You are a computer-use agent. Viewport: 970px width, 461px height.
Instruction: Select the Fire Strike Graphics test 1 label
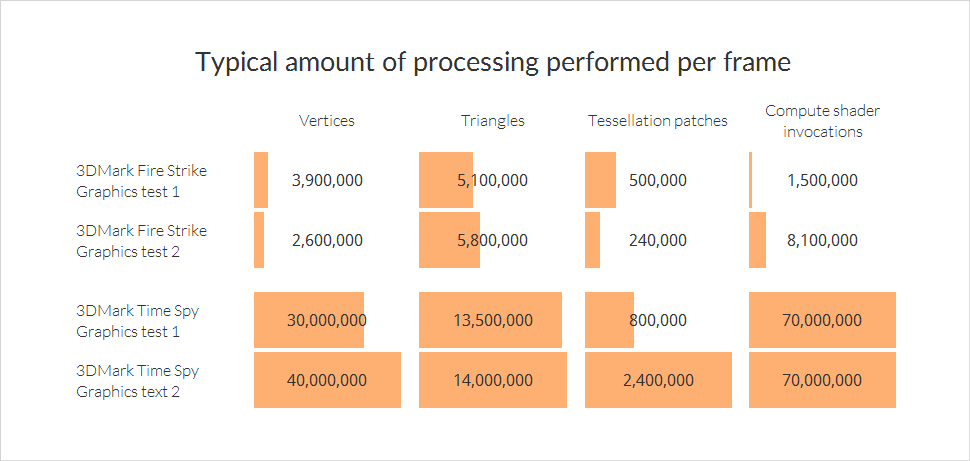142,181
